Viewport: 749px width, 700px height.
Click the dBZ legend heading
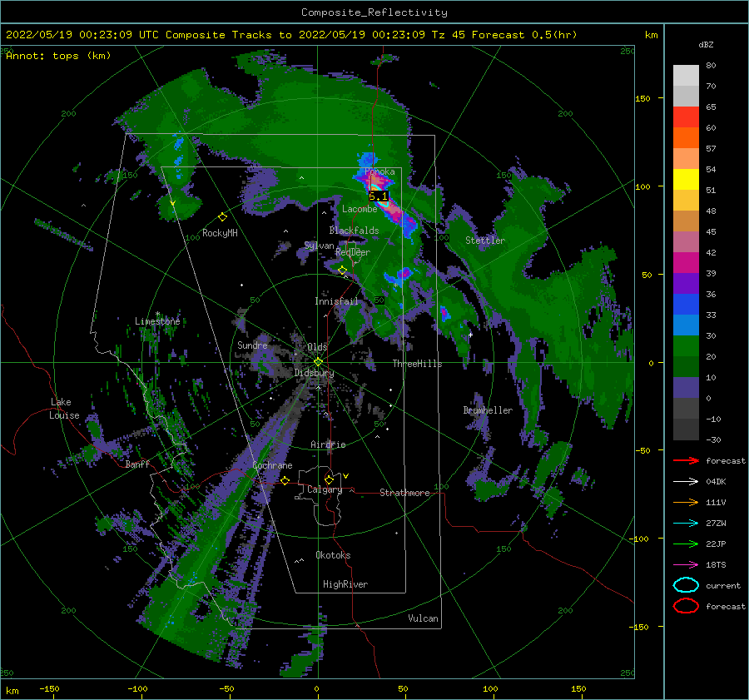click(x=706, y=45)
